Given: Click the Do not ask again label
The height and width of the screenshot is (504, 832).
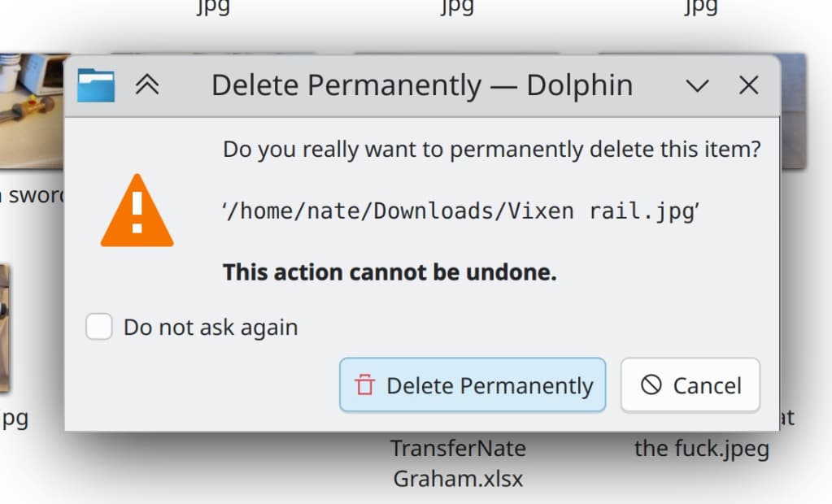Looking at the screenshot, I should coord(211,328).
